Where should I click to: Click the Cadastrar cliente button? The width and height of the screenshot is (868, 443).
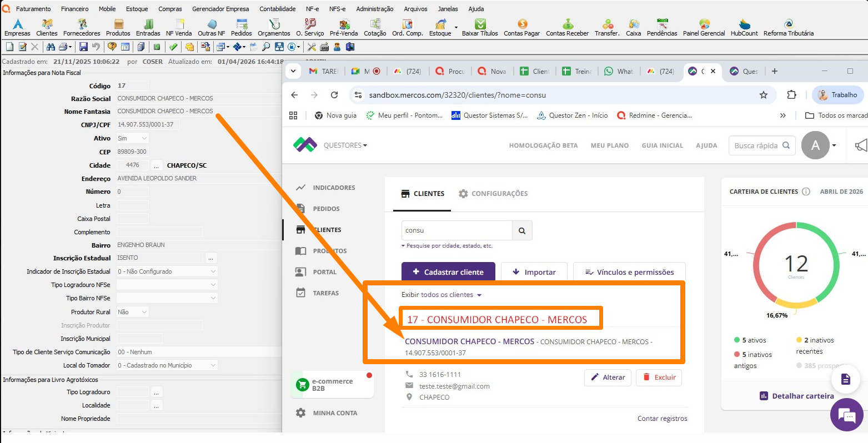pos(448,272)
